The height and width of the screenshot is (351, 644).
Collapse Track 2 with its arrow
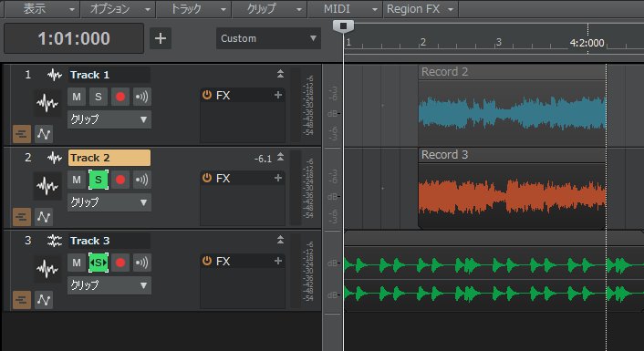point(280,157)
